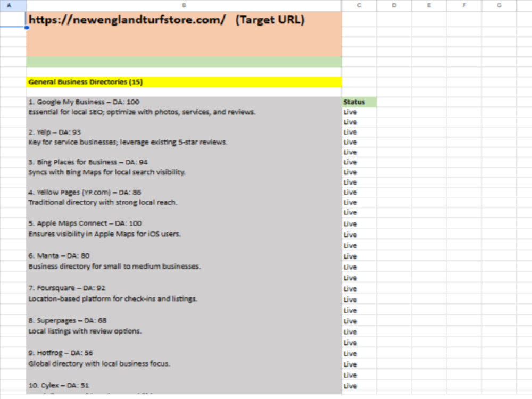Select the Status header cell
The image size is (532, 399).
point(359,102)
